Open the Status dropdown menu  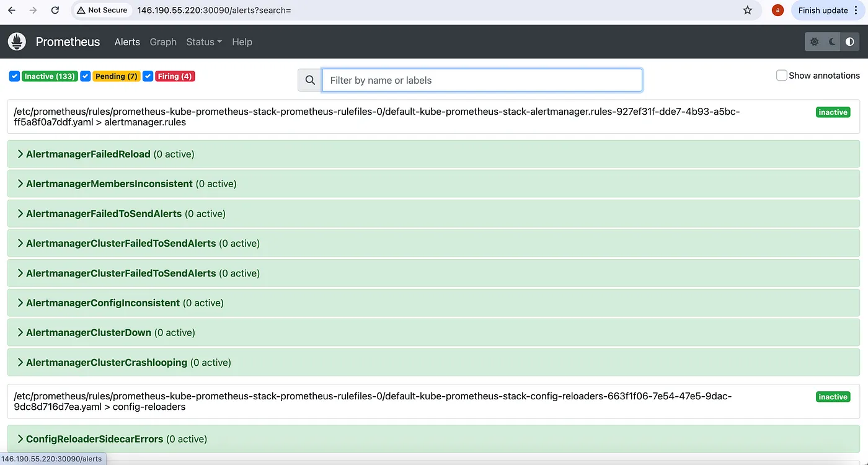204,42
